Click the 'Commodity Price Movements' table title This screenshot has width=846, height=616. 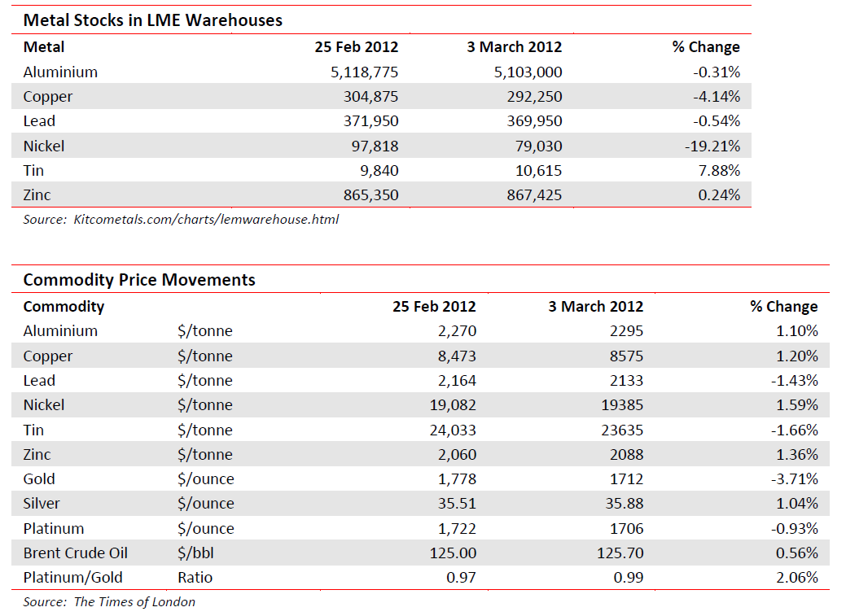click(139, 280)
